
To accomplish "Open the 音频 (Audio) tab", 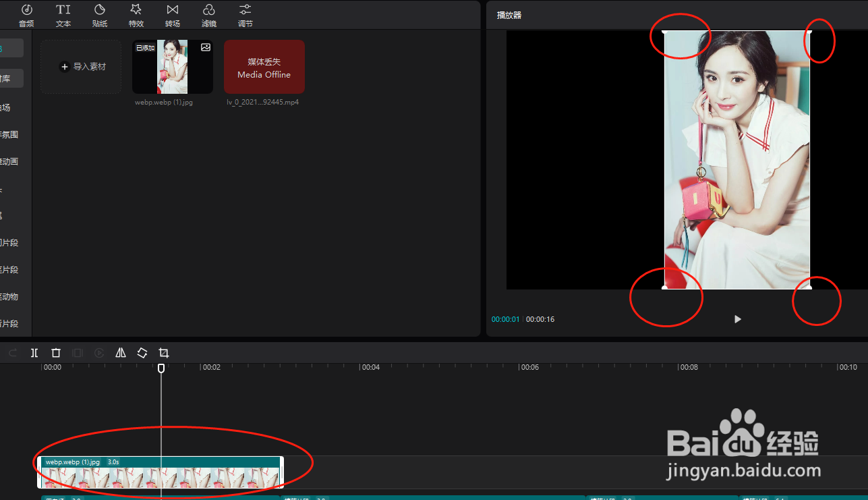I will pyautogui.click(x=26, y=16).
